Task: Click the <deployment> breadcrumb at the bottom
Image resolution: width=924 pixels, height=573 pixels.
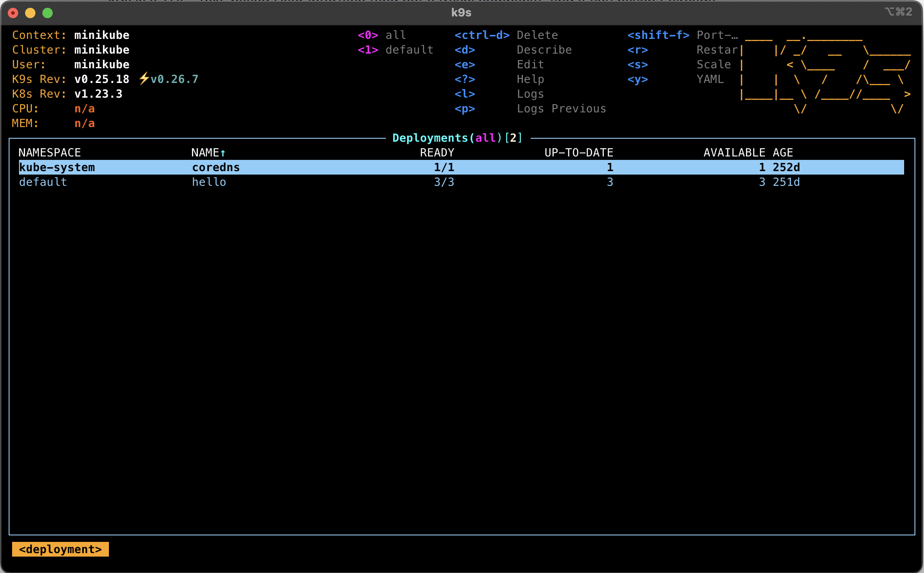Action: click(61, 549)
